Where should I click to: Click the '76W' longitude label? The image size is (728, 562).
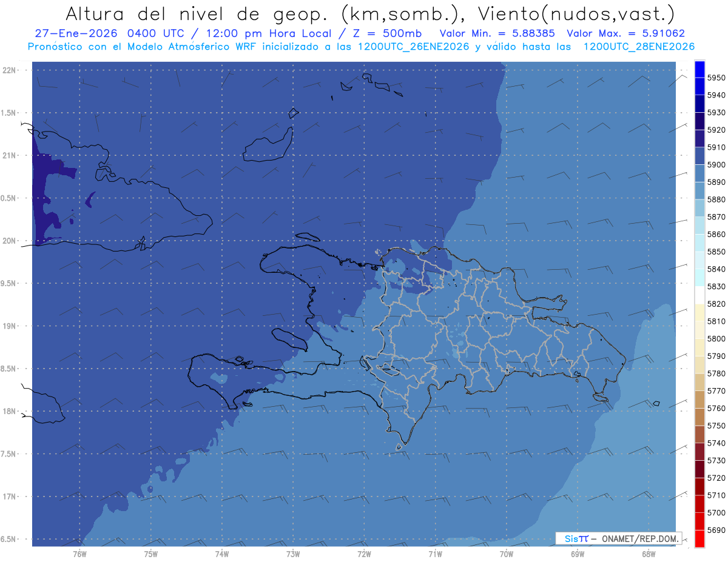pyautogui.click(x=79, y=554)
